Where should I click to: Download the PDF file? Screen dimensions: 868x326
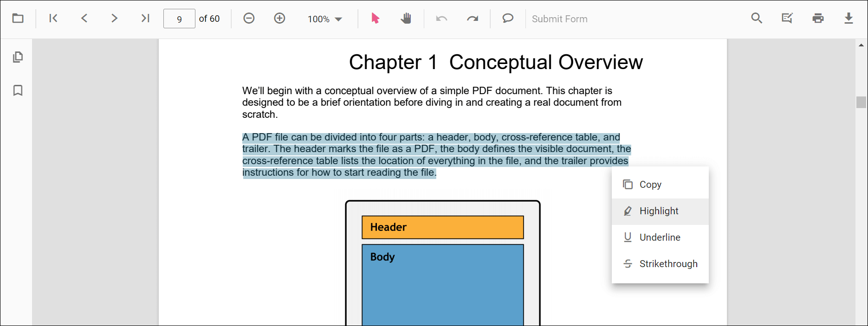pyautogui.click(x=849, y=19)
